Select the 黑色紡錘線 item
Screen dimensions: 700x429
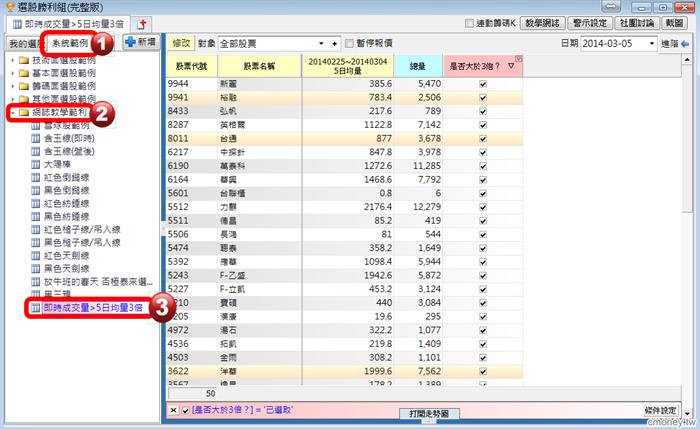point(67,217)
